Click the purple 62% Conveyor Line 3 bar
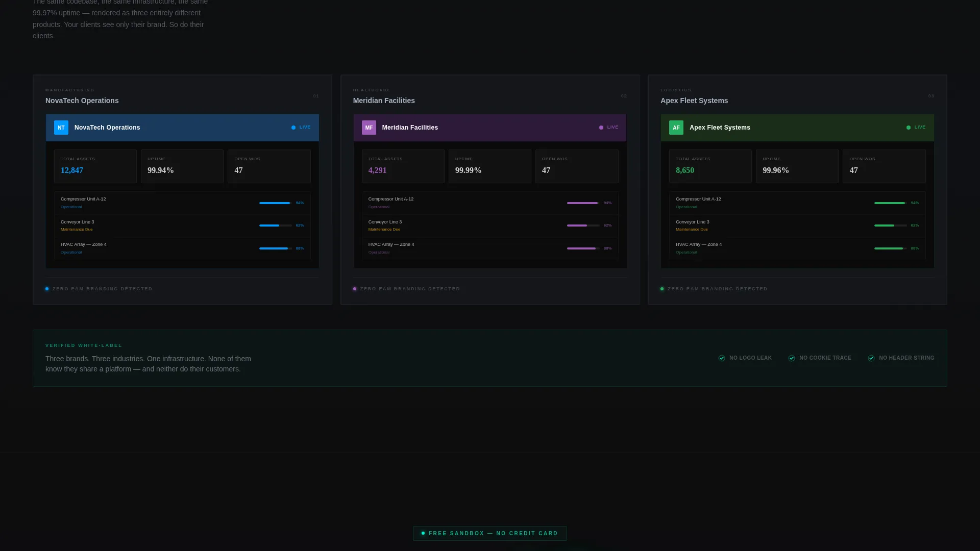Viewport: 980px width, 551px height. point(583,226)
